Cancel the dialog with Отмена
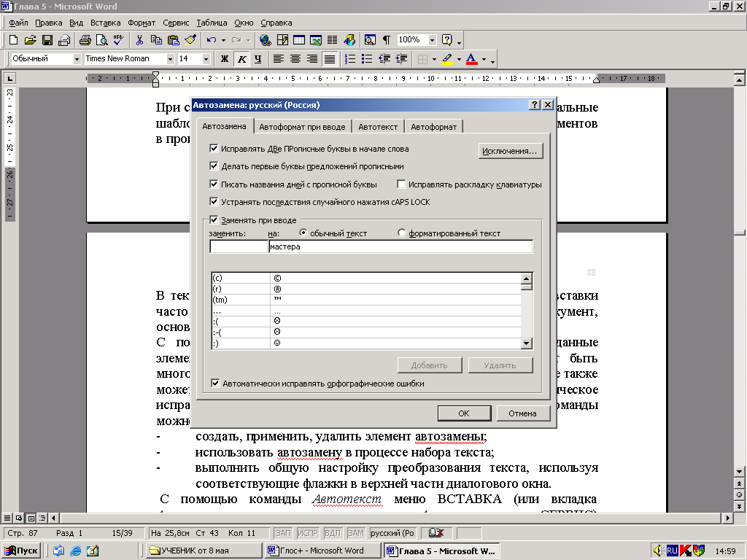 [x=522, y=413]
